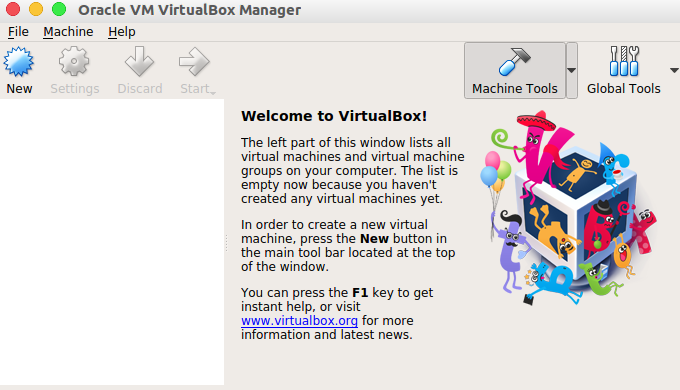
Task: Open the Machine menu
Action: [x=68, y=32]
